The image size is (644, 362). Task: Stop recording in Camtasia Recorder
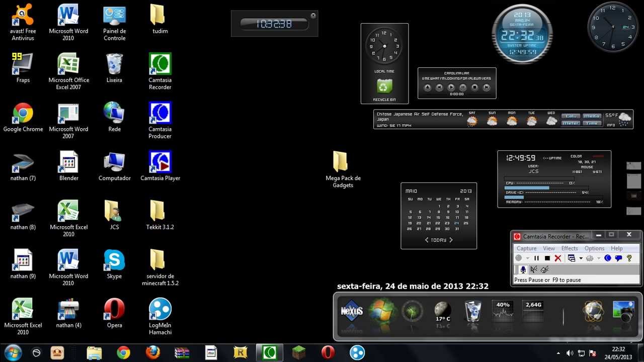point(547,258)
